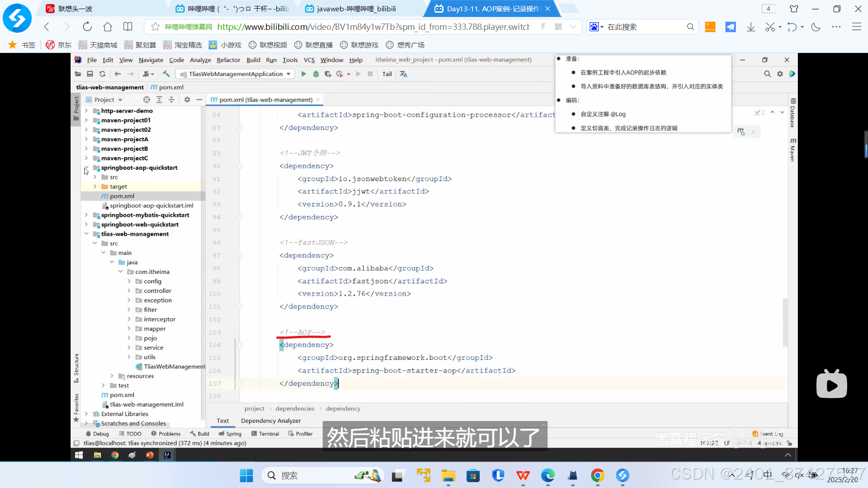Expand the http-server-demo module

(86, 110)
